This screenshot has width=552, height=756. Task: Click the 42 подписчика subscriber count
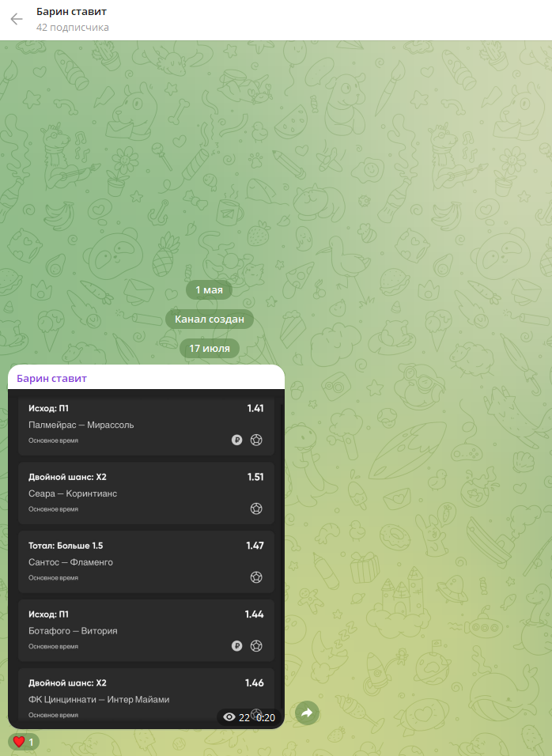coord(73,28)
